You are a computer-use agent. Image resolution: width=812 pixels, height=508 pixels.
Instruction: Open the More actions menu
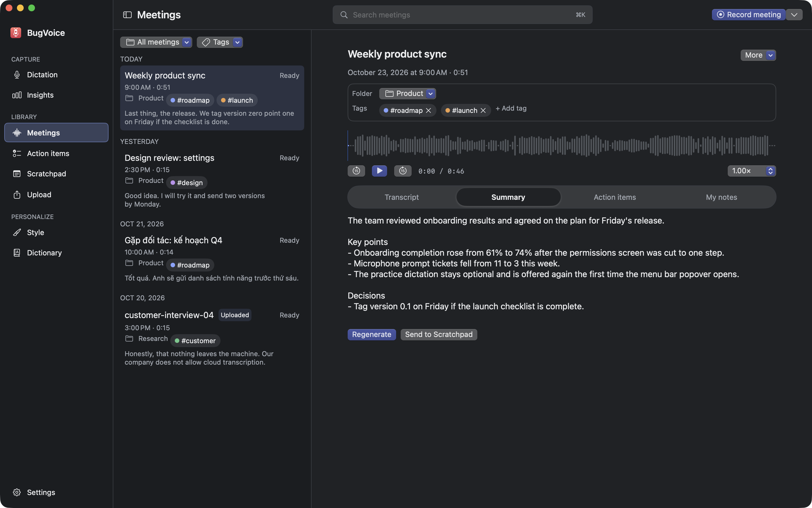click(x=758, y=55)
